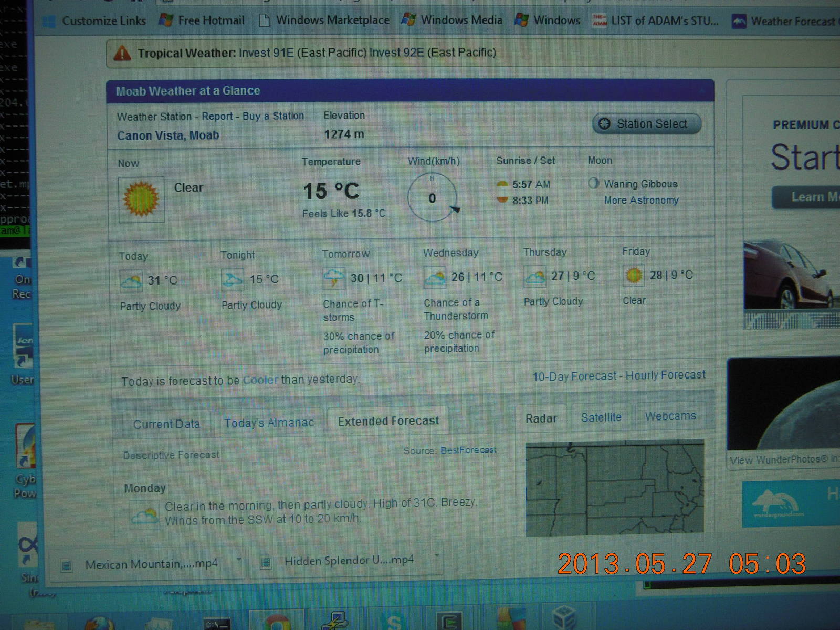The image size is (840, 630).
Task: Click the wind direction compass dial
Action: pyautogui.click(x=433, y=198)
